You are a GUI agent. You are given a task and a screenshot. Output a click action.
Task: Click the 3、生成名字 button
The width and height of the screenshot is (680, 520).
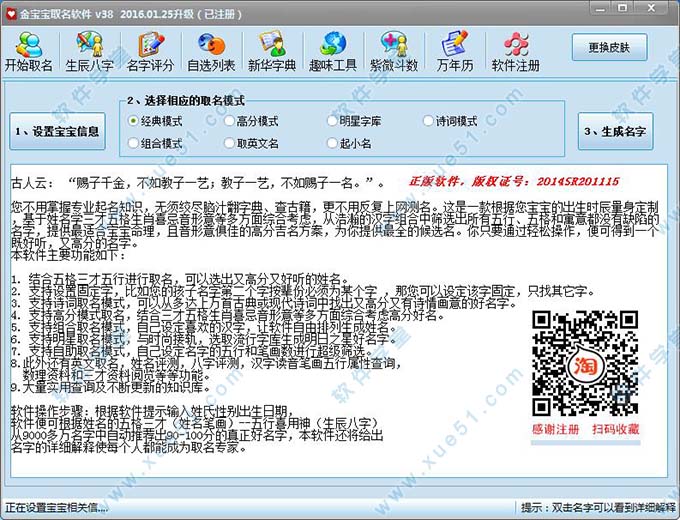[x=615, y=131]
